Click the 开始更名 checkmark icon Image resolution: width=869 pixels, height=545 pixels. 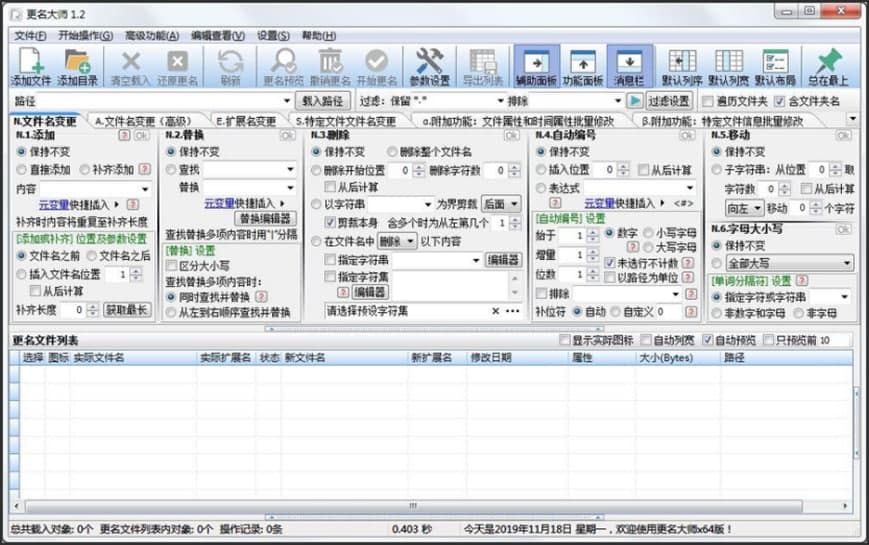tap(377, 61)
